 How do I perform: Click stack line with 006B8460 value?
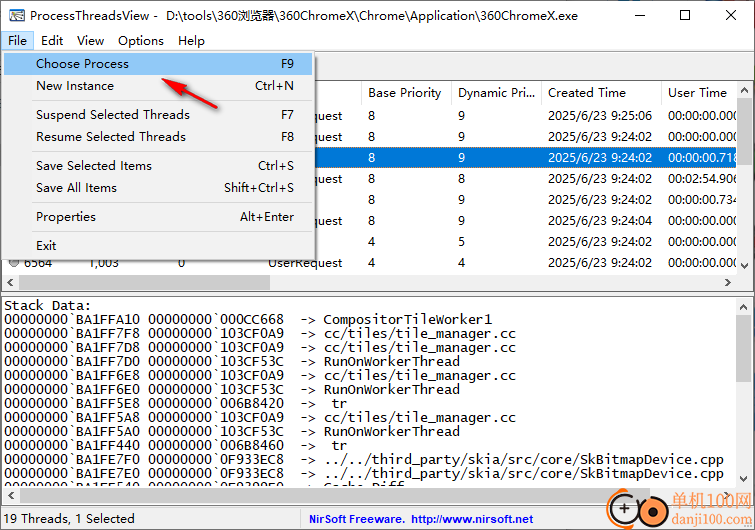(x=176, y=445)
